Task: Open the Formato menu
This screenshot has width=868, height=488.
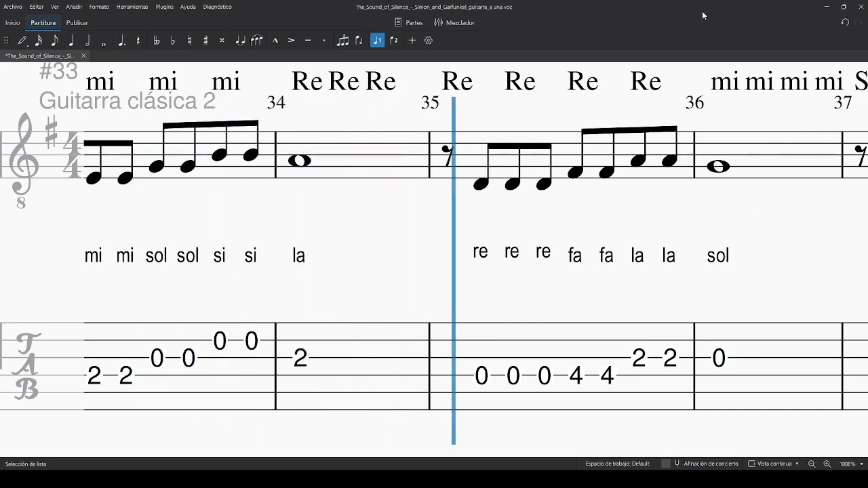Action: [99, 7]
